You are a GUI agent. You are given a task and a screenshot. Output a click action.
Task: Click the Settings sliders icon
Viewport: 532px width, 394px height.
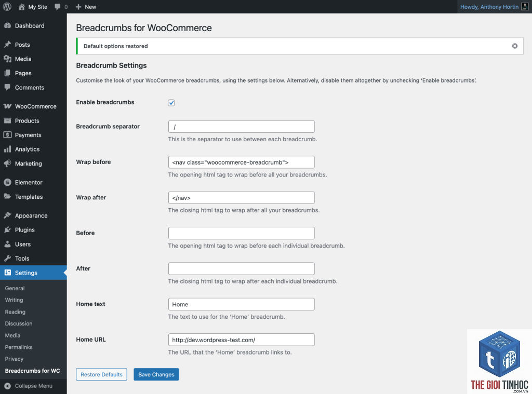pyautogui.click(x=7, y=273)
